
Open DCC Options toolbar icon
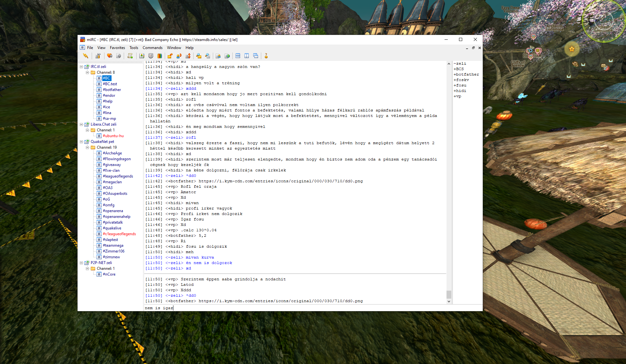click(x=188, y=56)
